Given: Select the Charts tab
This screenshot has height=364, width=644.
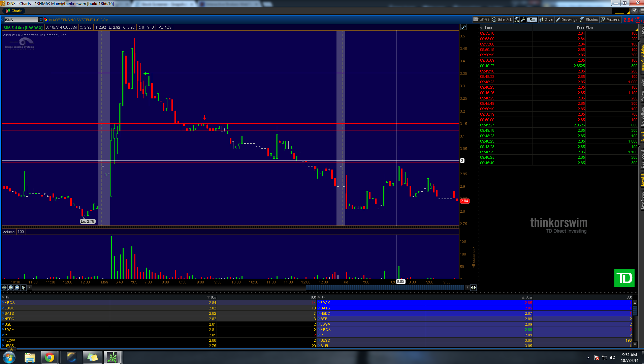Looking at the screenshot, I should point(14,11).
